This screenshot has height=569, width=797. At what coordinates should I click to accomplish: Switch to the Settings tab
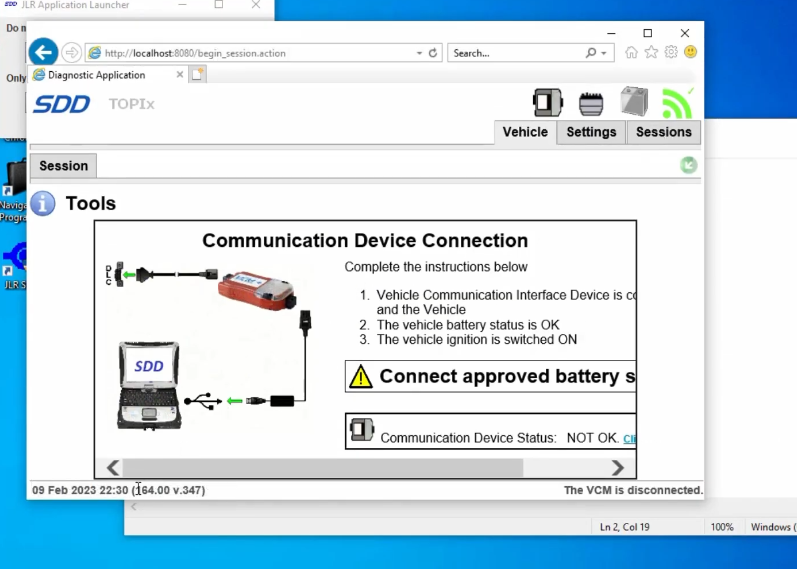[x=591, y=132]
